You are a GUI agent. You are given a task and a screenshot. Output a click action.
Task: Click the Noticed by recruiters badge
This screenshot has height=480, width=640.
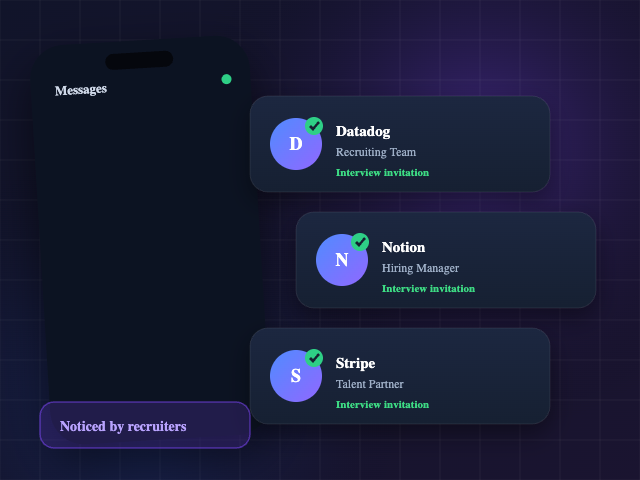click(145, 425)
